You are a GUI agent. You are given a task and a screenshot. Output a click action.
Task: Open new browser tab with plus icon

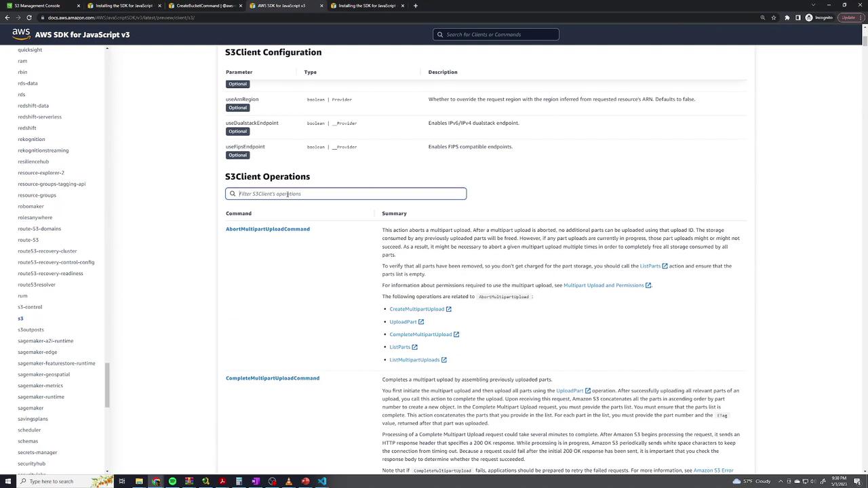[x=415, y=5]
